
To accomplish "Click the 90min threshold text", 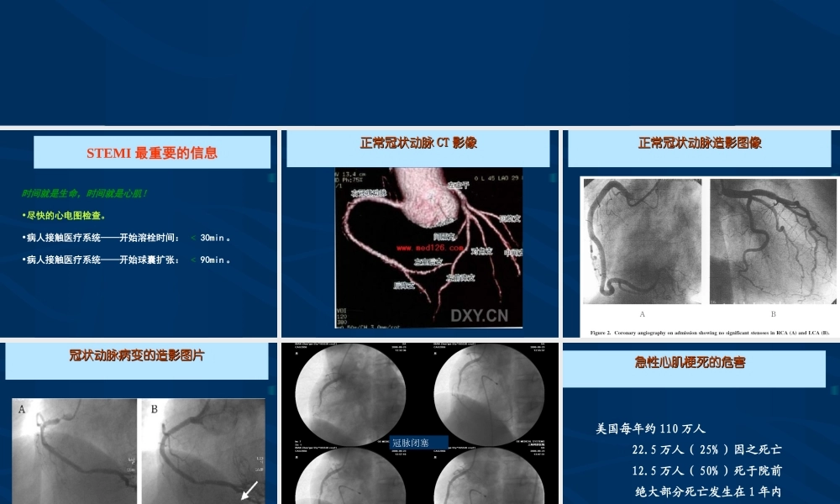I will coord(209,260).
